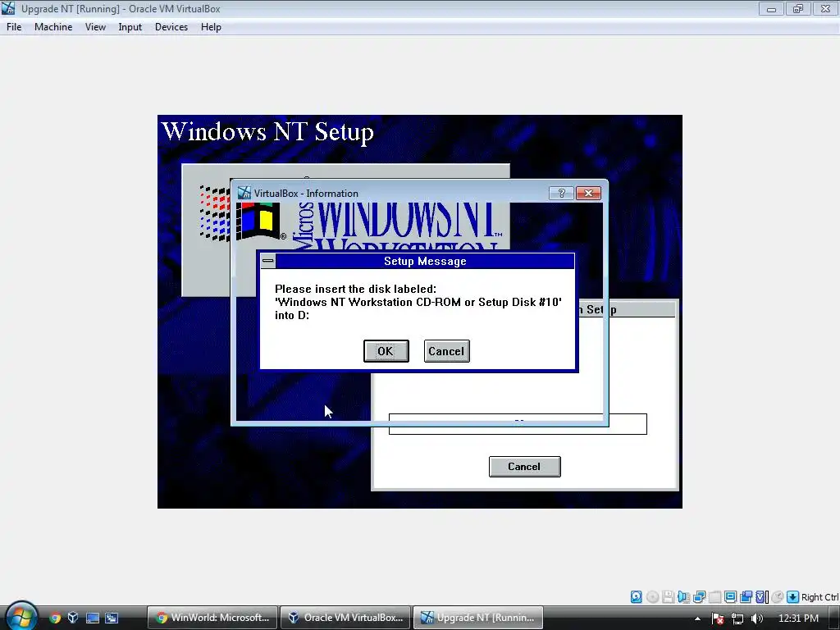840x630 pixels.
Task: Click the 'Please insert the disk labeled:' text
Action: point(356,290)
